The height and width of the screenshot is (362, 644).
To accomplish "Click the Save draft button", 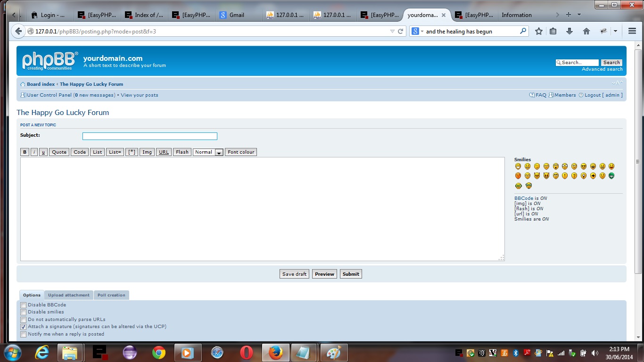I will pos(294,274).
